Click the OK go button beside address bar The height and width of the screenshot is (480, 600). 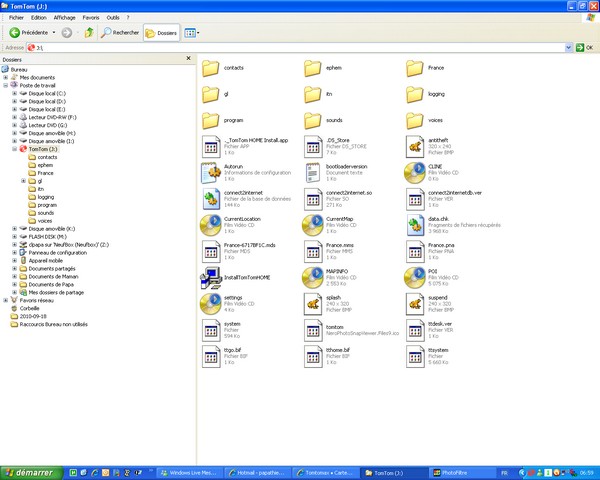pos(585,47)
